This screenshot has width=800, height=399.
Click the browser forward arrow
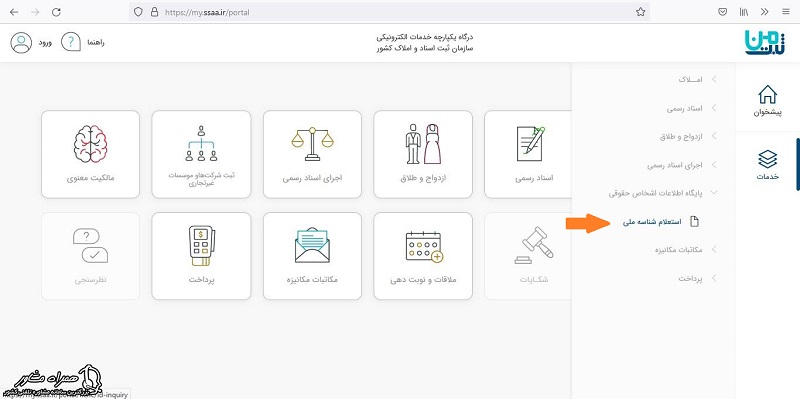click(35, 12)
